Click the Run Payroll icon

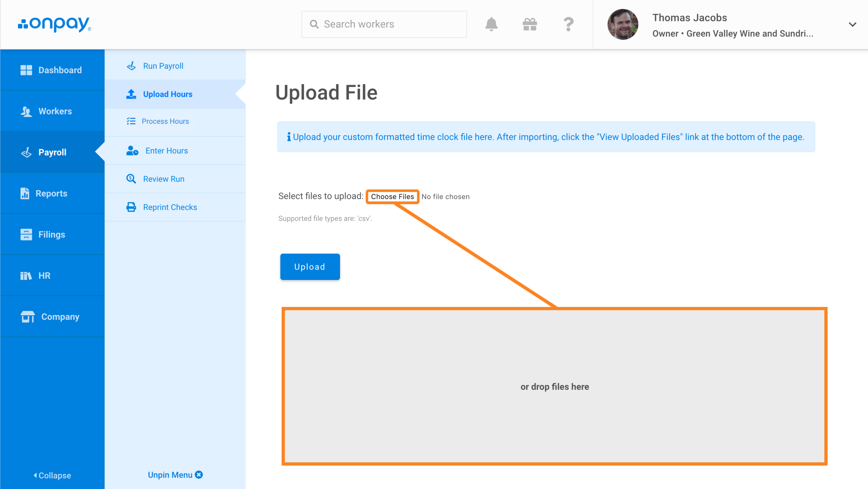[x=131, y=66]
